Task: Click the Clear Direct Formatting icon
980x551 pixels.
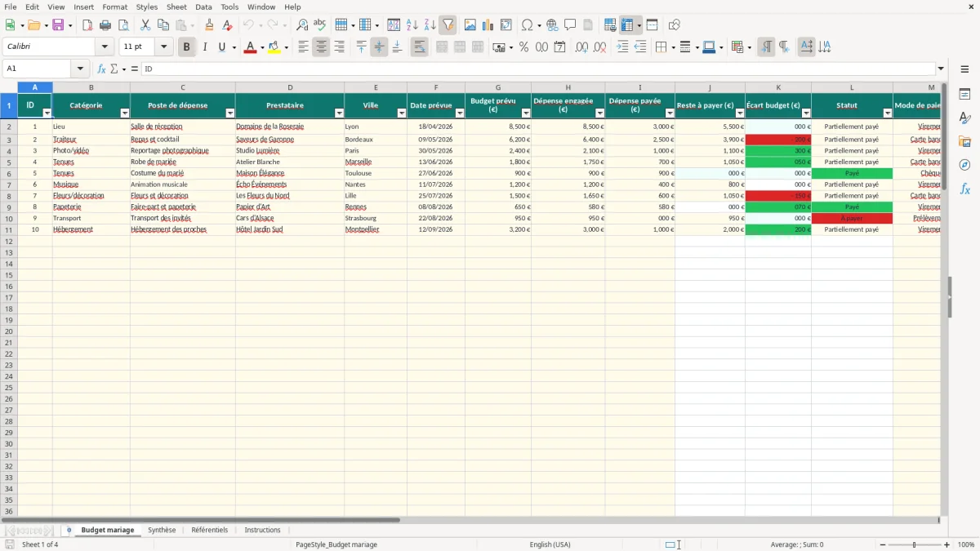Action: click(x=228, y=25)
